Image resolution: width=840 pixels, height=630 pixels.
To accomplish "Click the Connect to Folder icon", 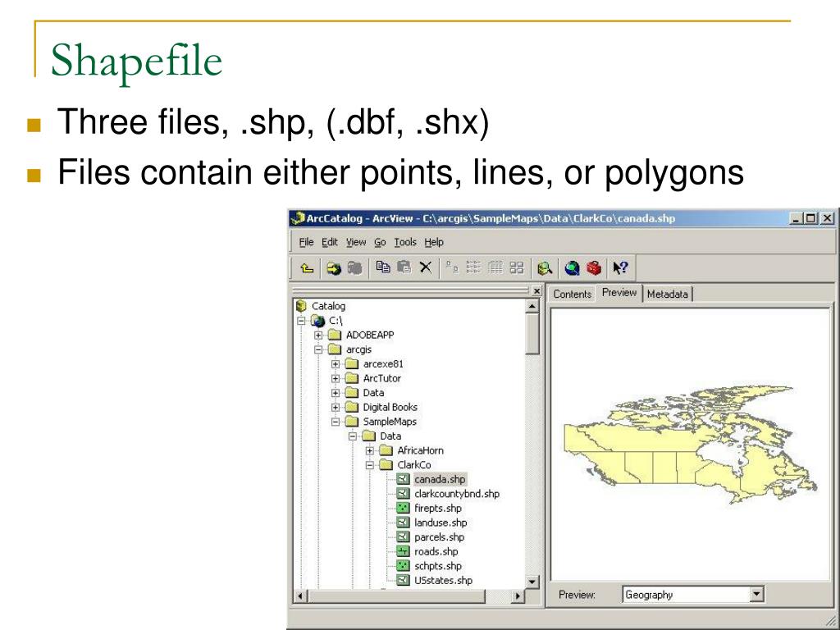I will click(334, 268).
